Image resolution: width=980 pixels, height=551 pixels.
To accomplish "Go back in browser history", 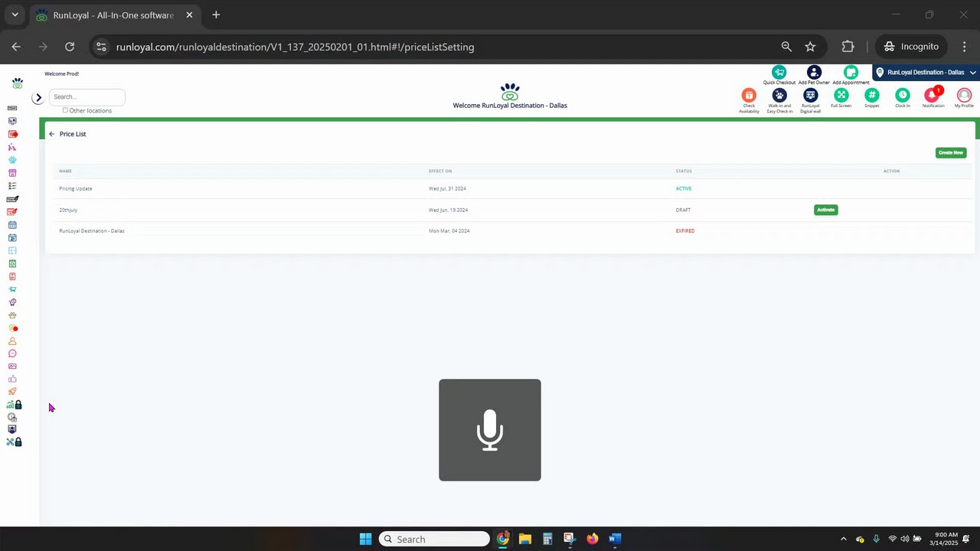I will [16, 47].
